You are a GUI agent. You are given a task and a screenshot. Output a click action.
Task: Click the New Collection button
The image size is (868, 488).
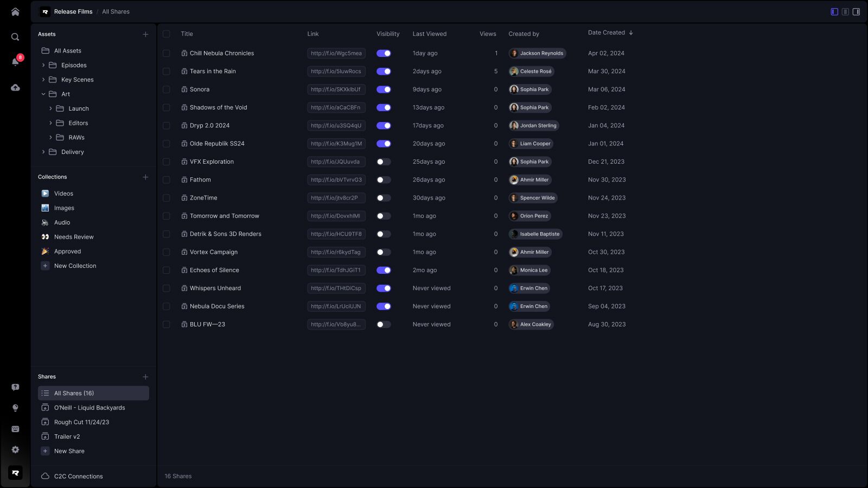tap(75, 266)
